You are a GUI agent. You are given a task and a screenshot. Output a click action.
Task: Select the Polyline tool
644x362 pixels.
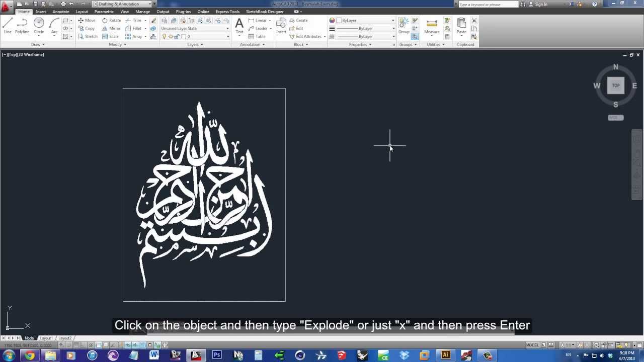pos(22,26)
